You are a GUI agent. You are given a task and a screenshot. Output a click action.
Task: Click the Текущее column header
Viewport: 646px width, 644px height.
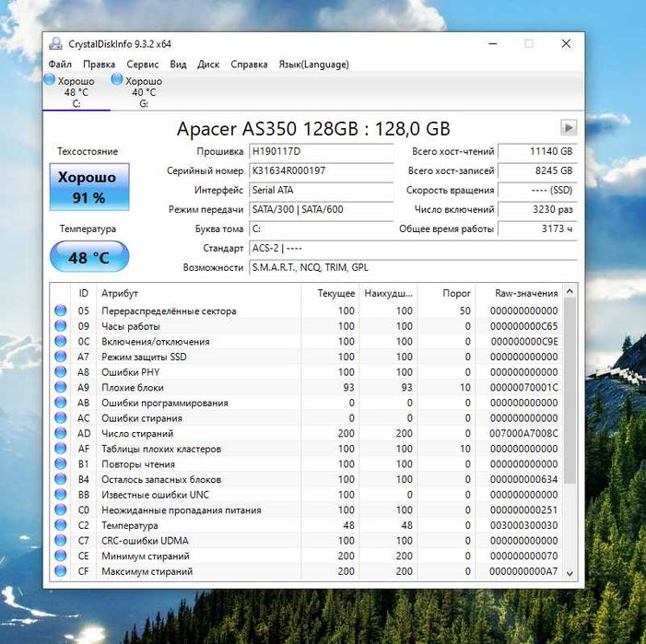point(330,293)
